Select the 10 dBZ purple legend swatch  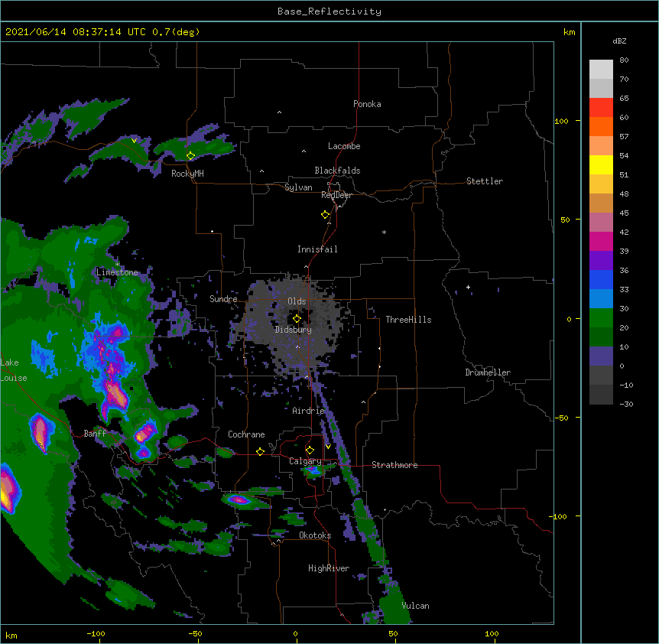tap(601, 356)
